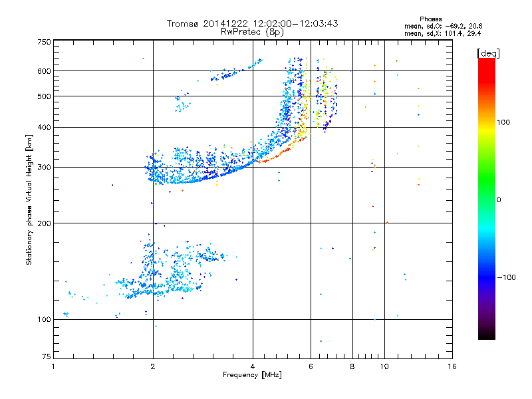Click the y-axis tick label '500'
This screenshot has width=532, height=399.
click(44, 96)
